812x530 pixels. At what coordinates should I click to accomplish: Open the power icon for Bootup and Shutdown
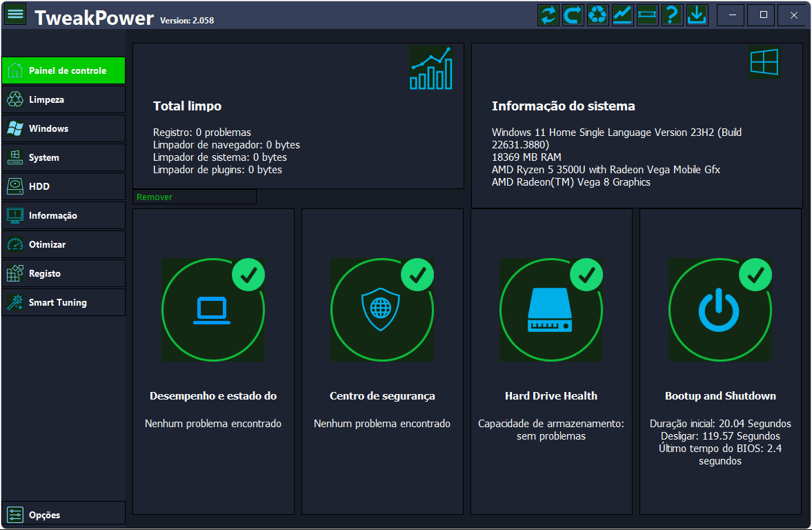click(x=720, y=310)
